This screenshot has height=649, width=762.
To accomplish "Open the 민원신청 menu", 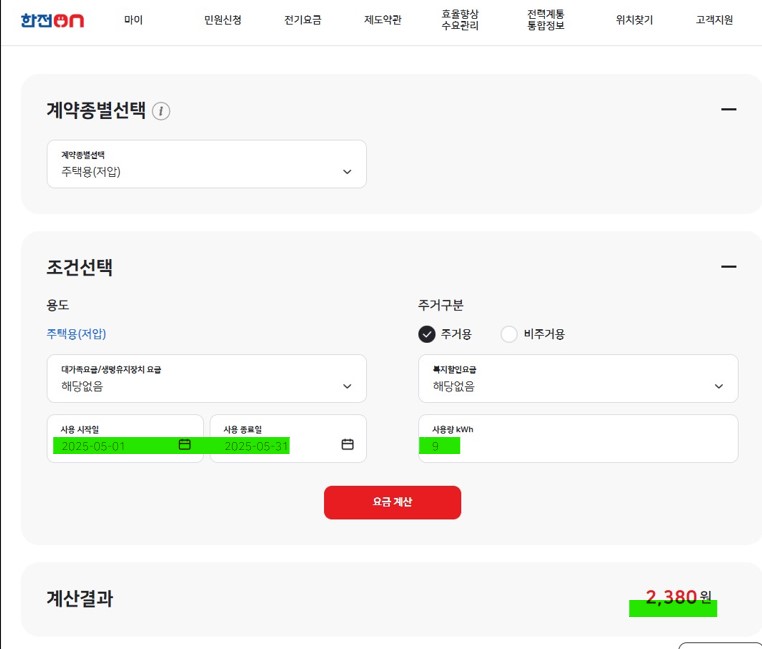I will [223, 20].
